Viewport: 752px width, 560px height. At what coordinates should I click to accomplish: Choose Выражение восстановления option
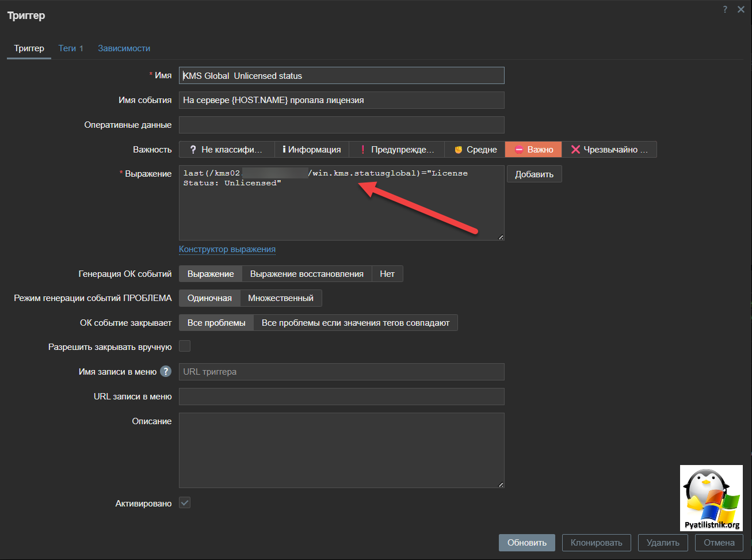(307, 274)
